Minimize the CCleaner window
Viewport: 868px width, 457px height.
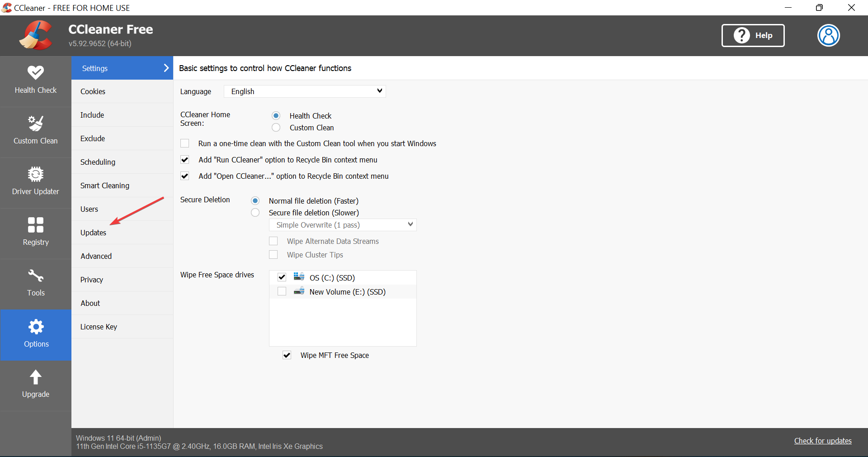pyautogui.click(x=788, y=8)
